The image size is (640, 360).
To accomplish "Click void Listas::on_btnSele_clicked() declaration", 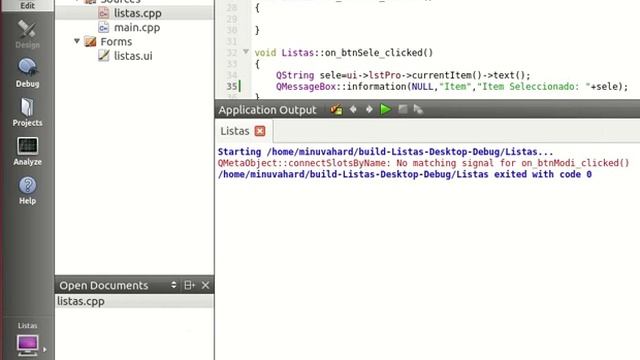I will click(344, 53).
